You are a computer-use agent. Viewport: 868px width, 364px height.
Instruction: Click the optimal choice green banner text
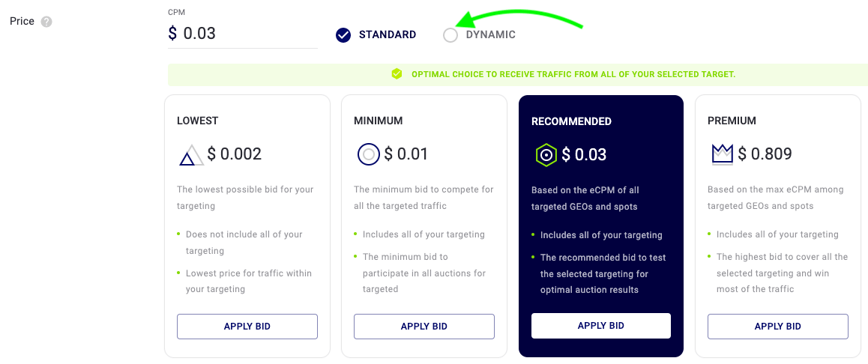(573, 74)
